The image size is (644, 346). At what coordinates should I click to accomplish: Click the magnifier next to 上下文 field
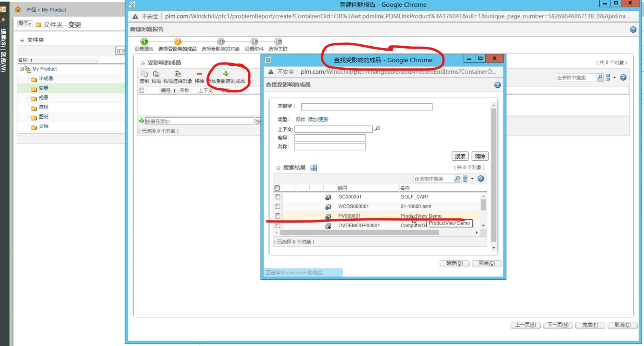(377, 128)
